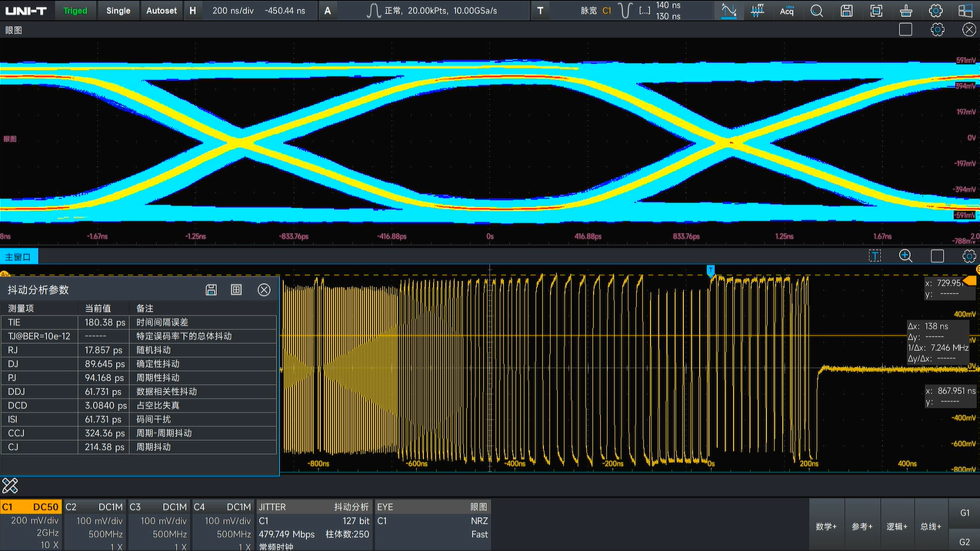Open the measurement tool icon in top toolbar
This screenshot has width=980, height=551.
click(728, 11)
